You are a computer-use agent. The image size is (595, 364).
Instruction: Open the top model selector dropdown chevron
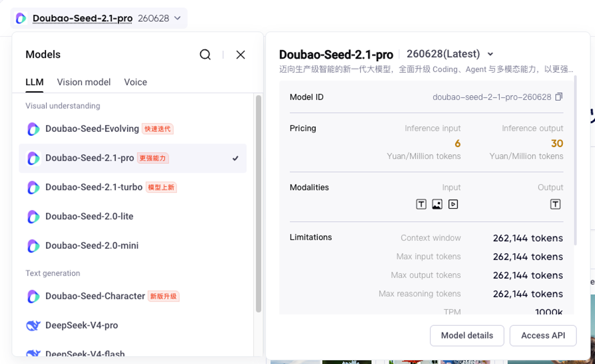click(x=178, y=18)
